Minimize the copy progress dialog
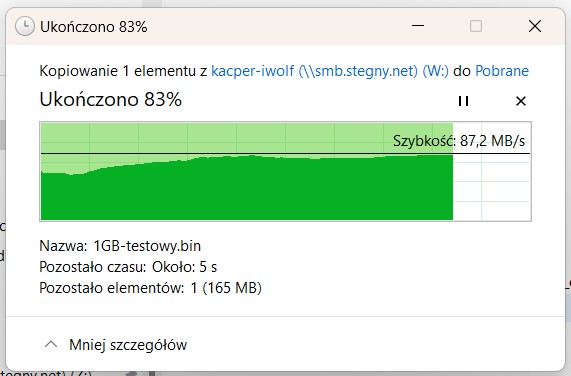The width and height of the screenshot is (571, 376). 418,26
